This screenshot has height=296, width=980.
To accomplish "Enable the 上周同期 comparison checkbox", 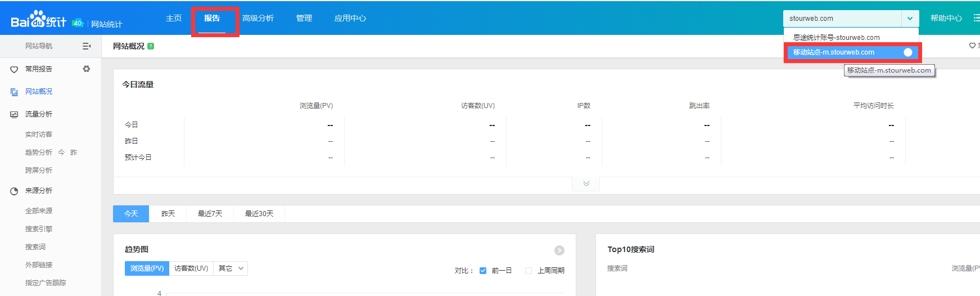I will pyautogui.click(x=529, y=271).
